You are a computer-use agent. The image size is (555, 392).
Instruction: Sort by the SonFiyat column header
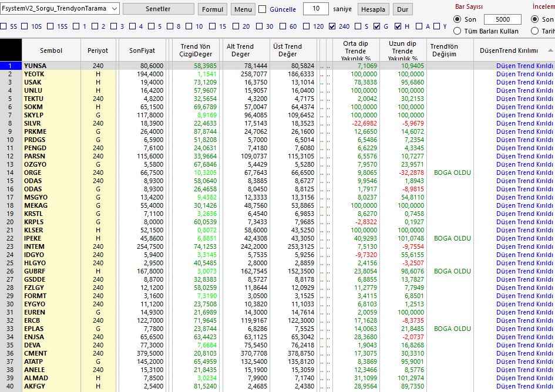point(142,50)
